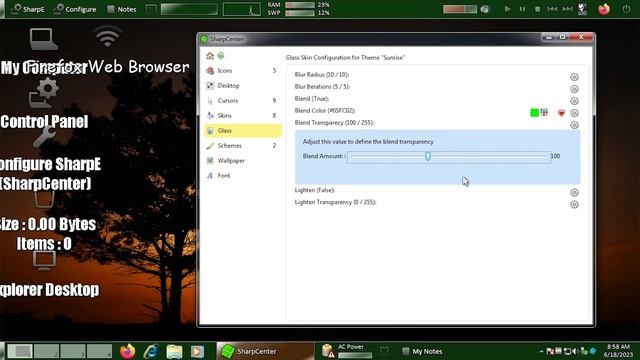Select the Schemes section in sidebar
This screenshot has height=360, width=640.
point(242,146)
